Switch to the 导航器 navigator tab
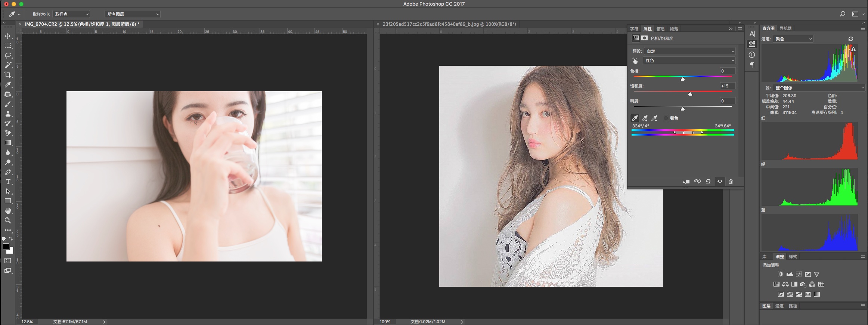The width and height of the screenshot is (868, 325). [785, 28]
